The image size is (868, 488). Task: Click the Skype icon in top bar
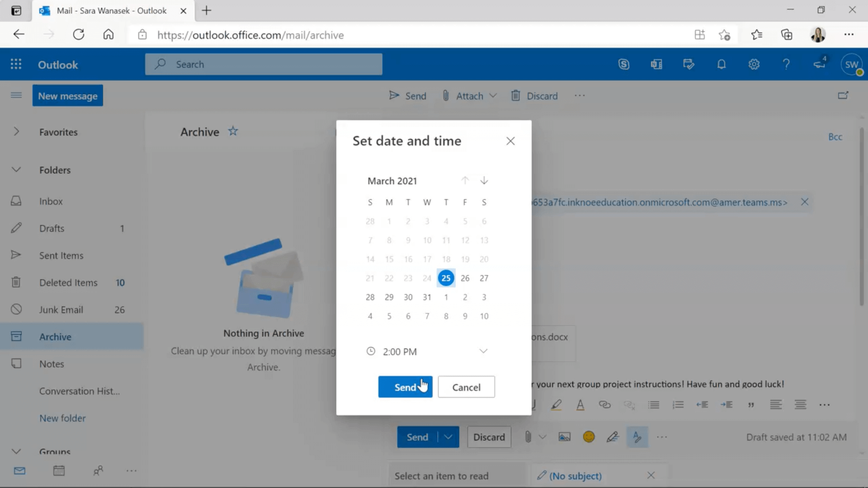[x=623, y=64]
